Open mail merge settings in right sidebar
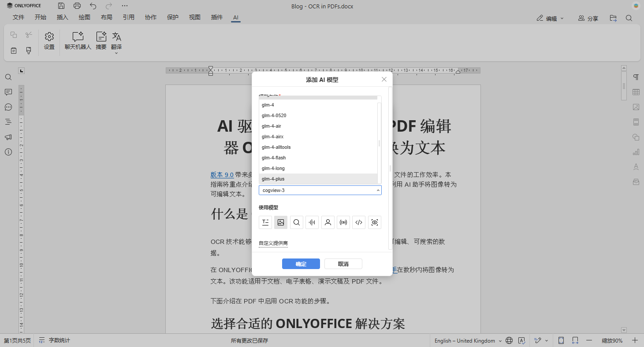This screenshot has width=644, height=347. [x=636, y=182]
